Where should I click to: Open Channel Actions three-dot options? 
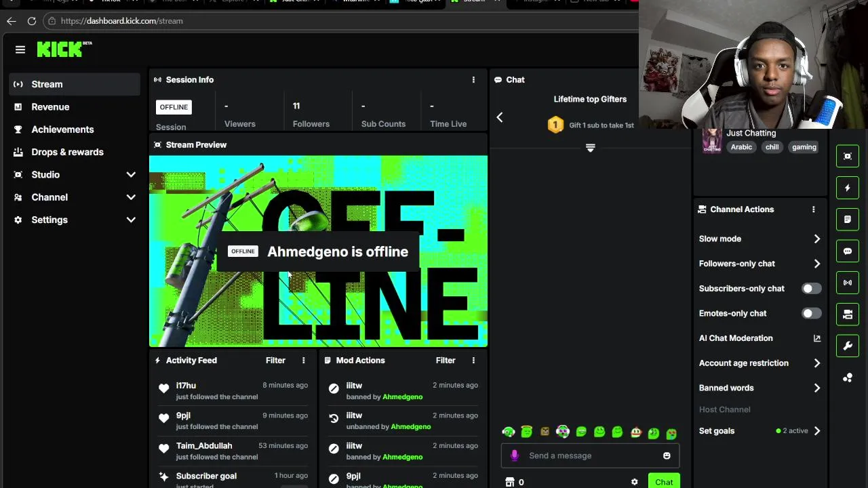point(814,209)
